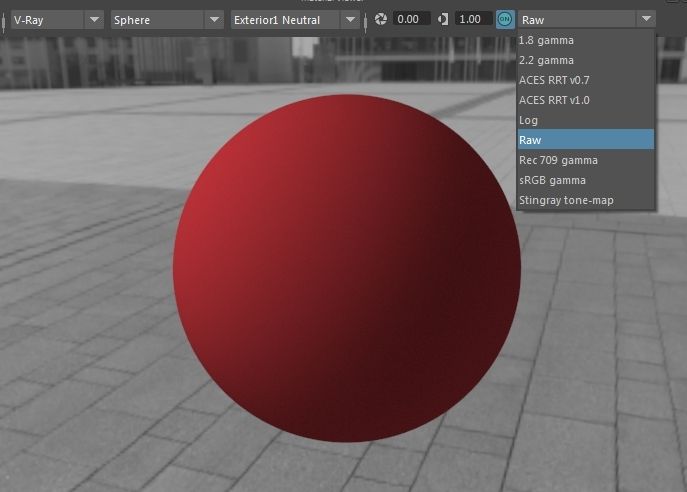The image size is (687, 492).
Task: Select Log from the list
Action: click(x=586, y=120)
